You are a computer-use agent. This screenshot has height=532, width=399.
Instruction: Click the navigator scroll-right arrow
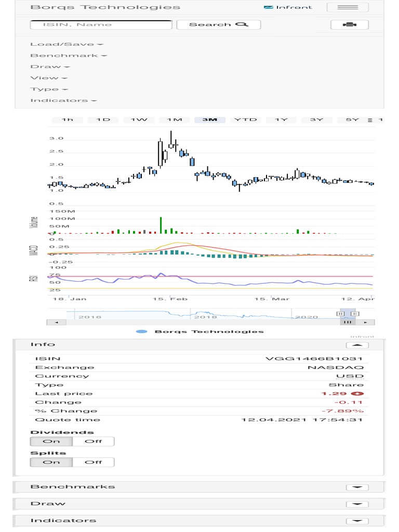(x=365, y=322)
